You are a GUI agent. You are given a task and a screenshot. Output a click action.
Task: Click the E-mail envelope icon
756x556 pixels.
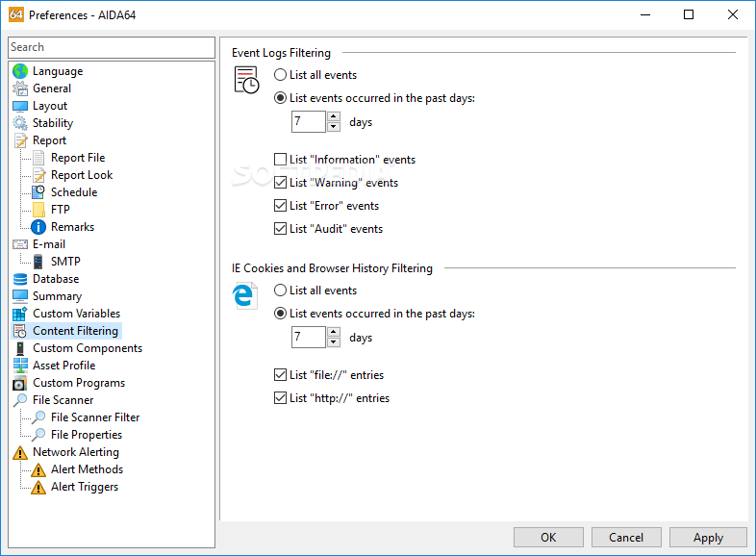(20, 244)
